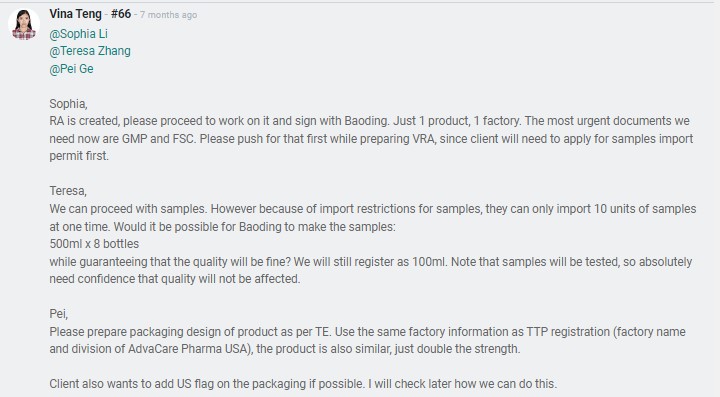Click the 'Teresa,' greeting line
Screen dimensions: 720x397
point(68,191)
